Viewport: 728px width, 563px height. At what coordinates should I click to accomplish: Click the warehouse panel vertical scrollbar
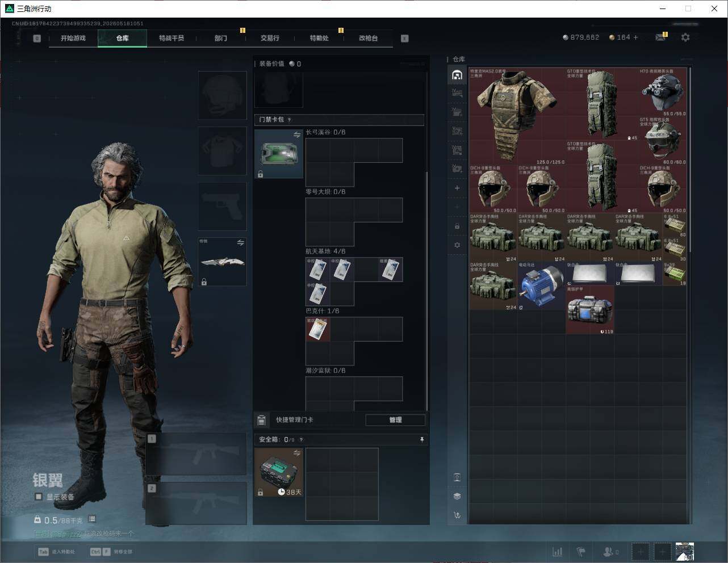690,160
